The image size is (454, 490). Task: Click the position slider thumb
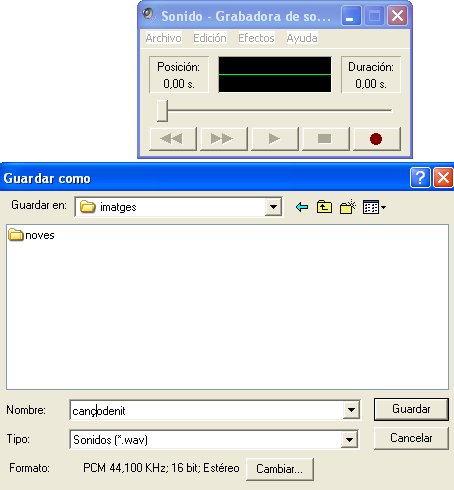(162, 110)
